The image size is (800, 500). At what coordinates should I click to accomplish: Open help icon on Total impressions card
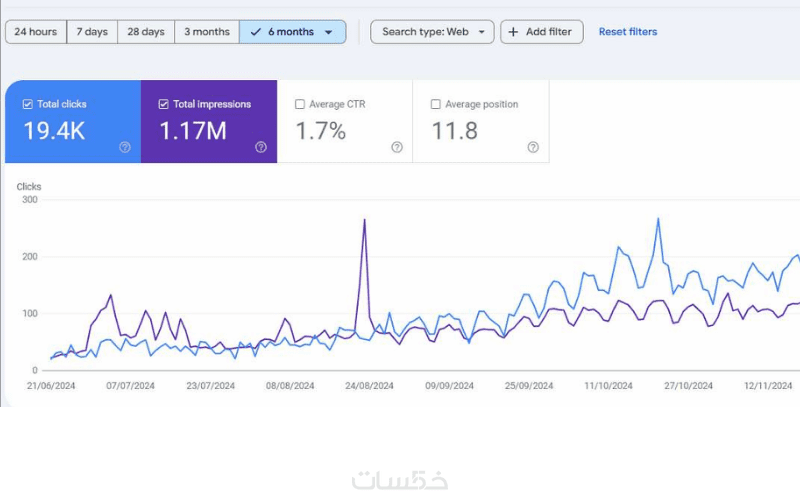click(x=261, y=147)
